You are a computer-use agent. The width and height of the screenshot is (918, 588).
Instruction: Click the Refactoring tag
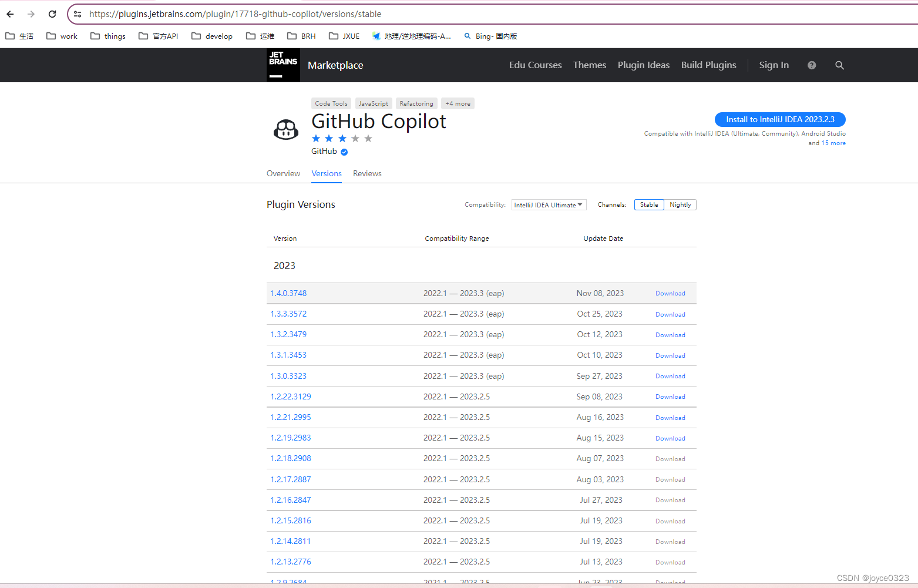coord(416,103)
